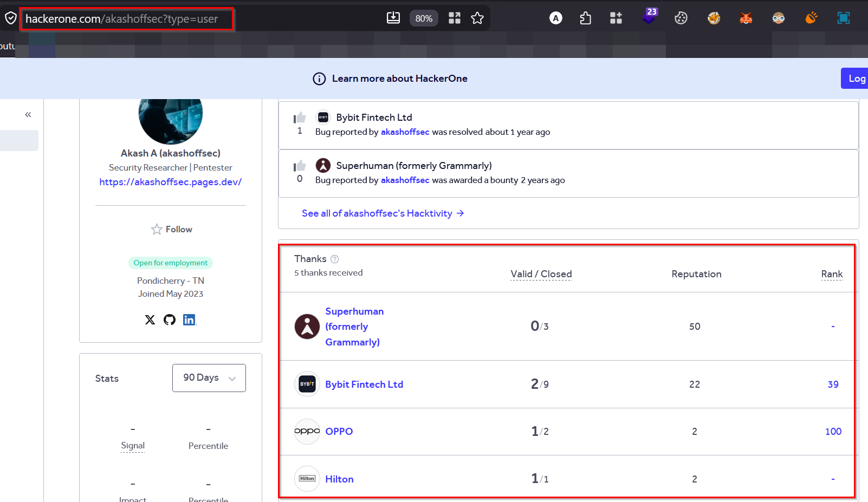
Task: Open akashoffsec's LinkedIn icon
Action: [x=189, y=320]
